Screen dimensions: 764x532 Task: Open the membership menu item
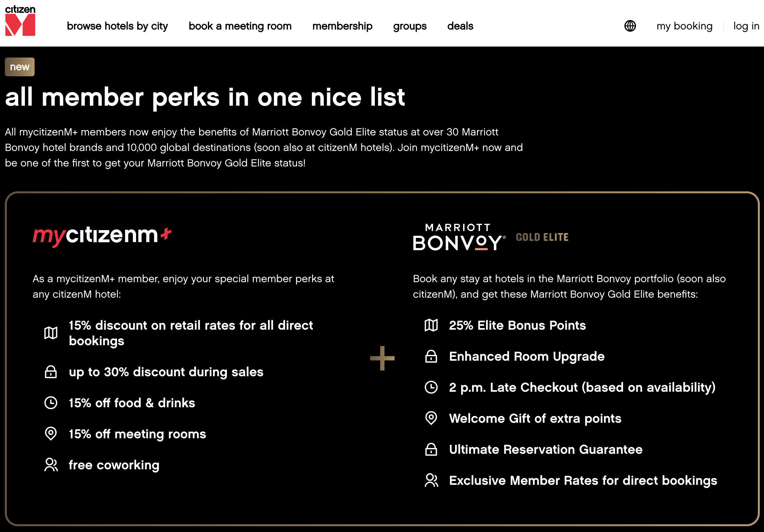click(342, 26)
